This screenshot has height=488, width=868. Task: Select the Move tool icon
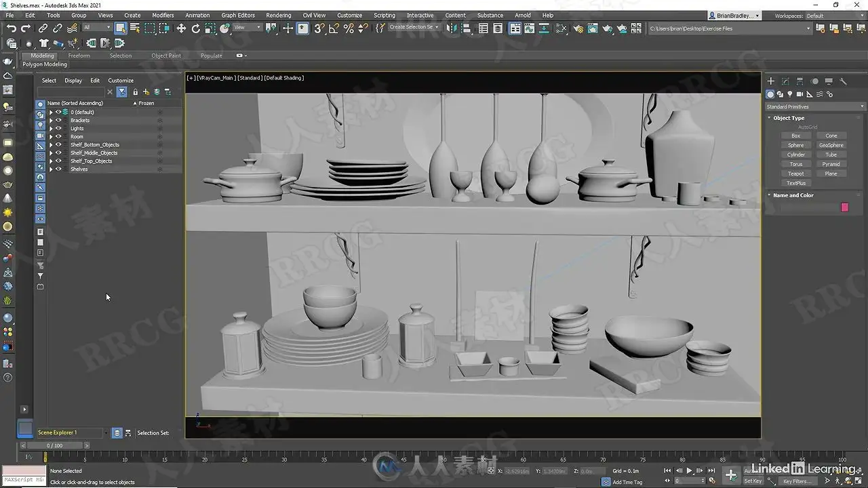click(x=181, y=28)
